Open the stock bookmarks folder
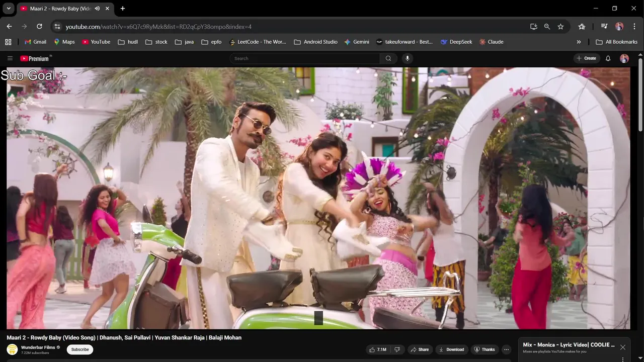Viewport: 644px width, 362px height. [x=156, y=42]
